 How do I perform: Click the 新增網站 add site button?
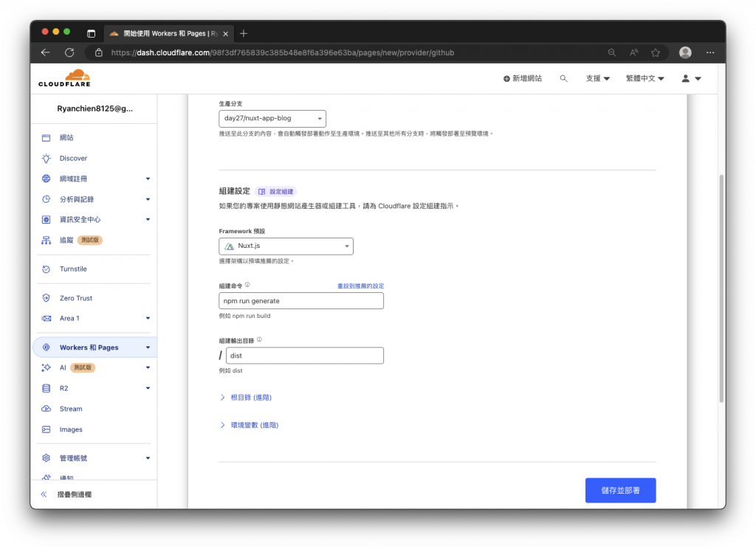(523, 78)
